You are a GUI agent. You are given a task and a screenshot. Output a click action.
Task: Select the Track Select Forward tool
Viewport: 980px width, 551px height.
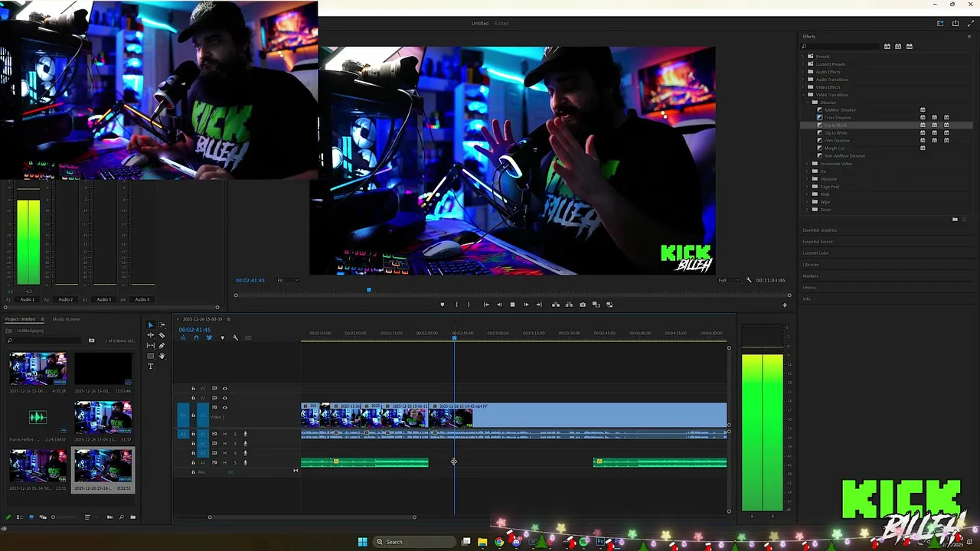[x=162, y=324]
